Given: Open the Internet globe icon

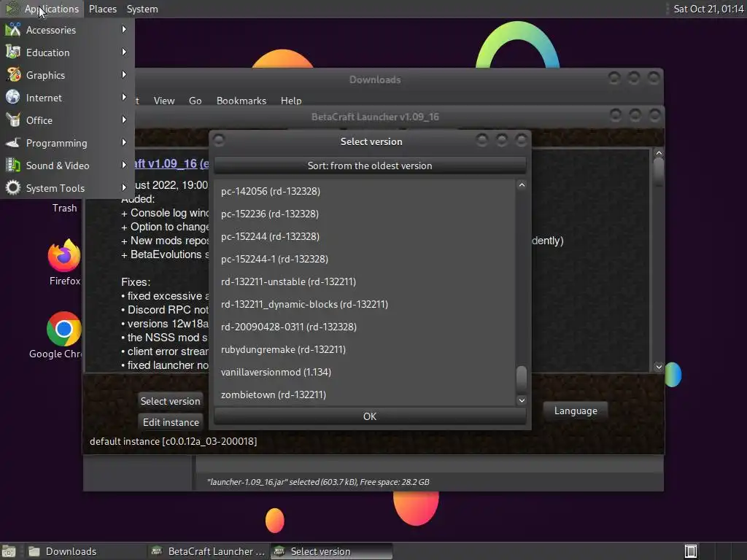Looking at the screenshot, I should pos(13,97).
